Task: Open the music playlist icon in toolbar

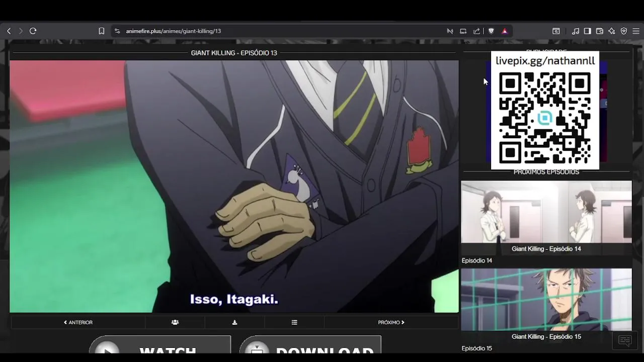Action: [x=576, y=31]
